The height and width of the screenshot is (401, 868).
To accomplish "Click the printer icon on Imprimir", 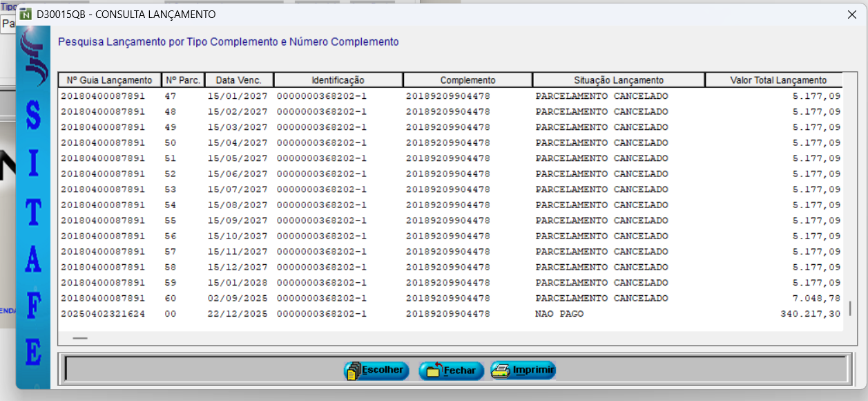I will click(x=501, y=371).
